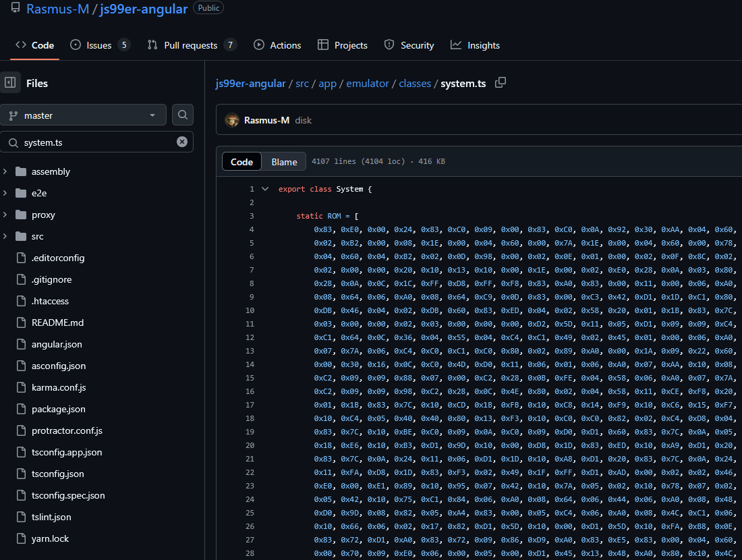742x560 pixels.
Task: Navigate to src in breadcrumb
Action: pos(302,83)
